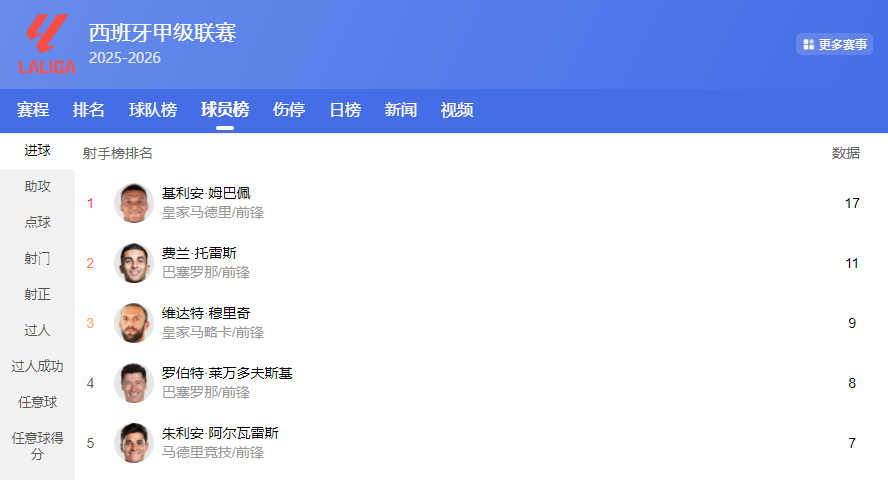Click goal count 17
888x480 pixels.
coord(852,203)
